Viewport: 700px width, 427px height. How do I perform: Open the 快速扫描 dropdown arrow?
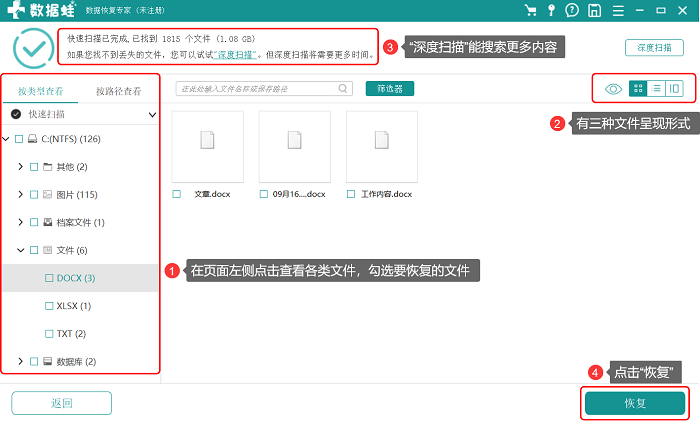[x=152, y=115]
